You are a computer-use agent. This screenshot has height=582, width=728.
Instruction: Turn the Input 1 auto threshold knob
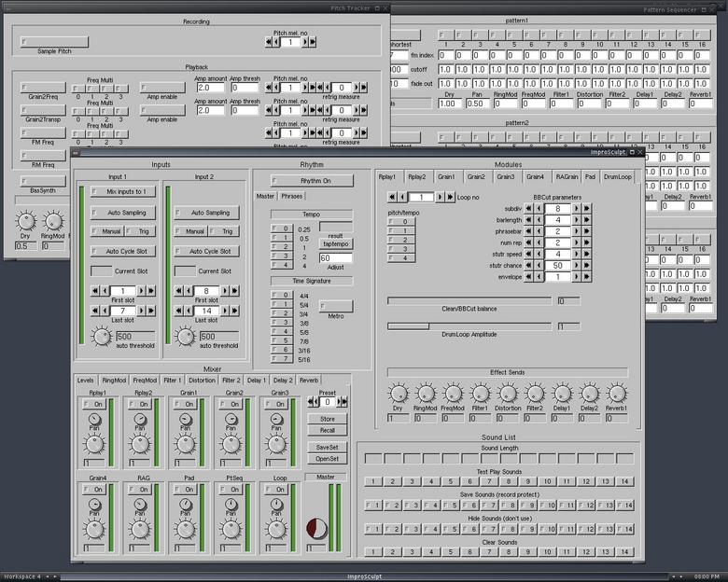coord(102,337)
